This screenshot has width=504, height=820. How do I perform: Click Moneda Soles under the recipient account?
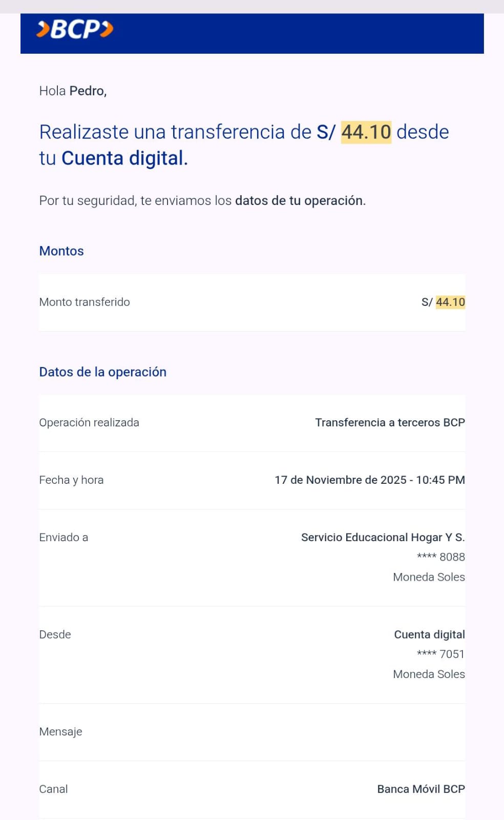(x=429, y=577)
